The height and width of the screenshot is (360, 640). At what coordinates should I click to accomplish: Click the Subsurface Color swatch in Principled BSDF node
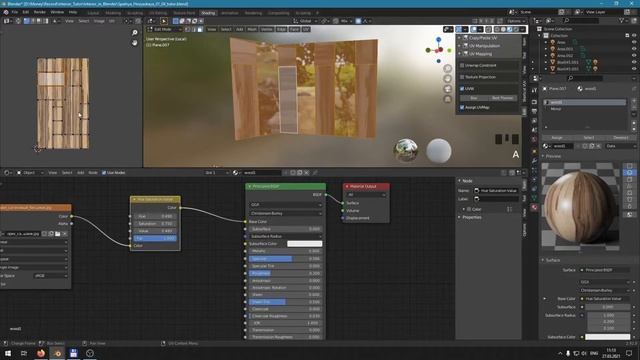304,244
